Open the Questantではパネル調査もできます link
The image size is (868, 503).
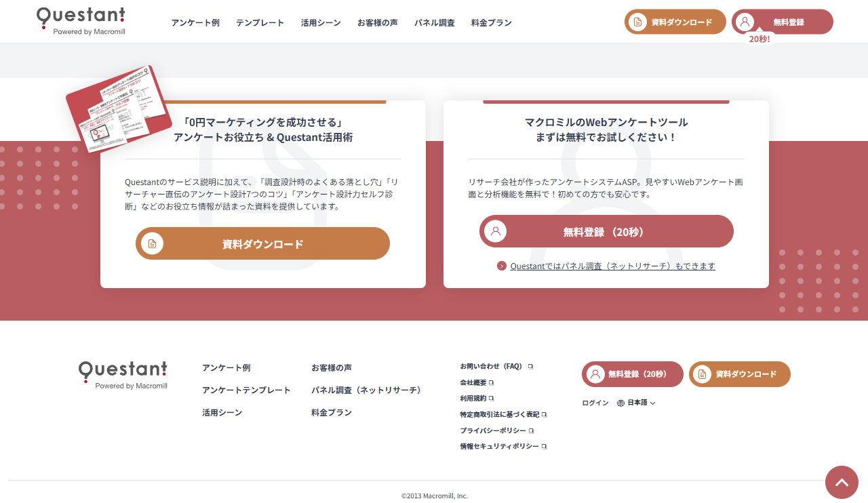click(612, 266)
